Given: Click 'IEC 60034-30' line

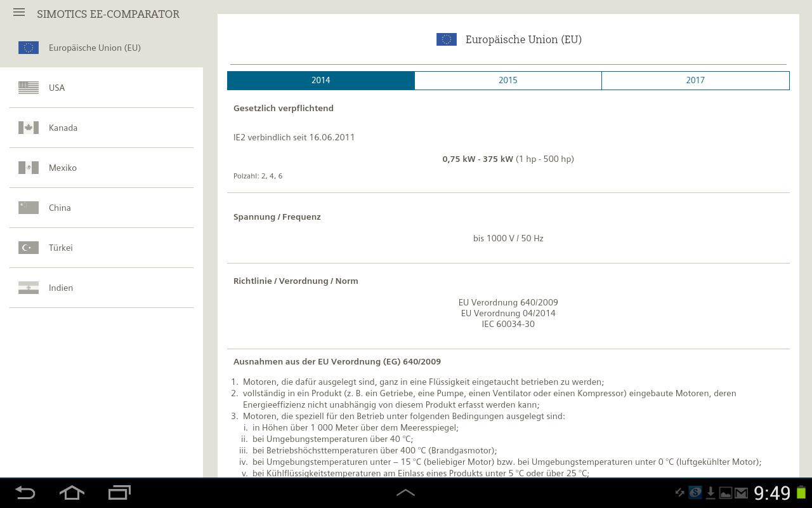Looking at the screenshot, I should (x=508, y=324).
